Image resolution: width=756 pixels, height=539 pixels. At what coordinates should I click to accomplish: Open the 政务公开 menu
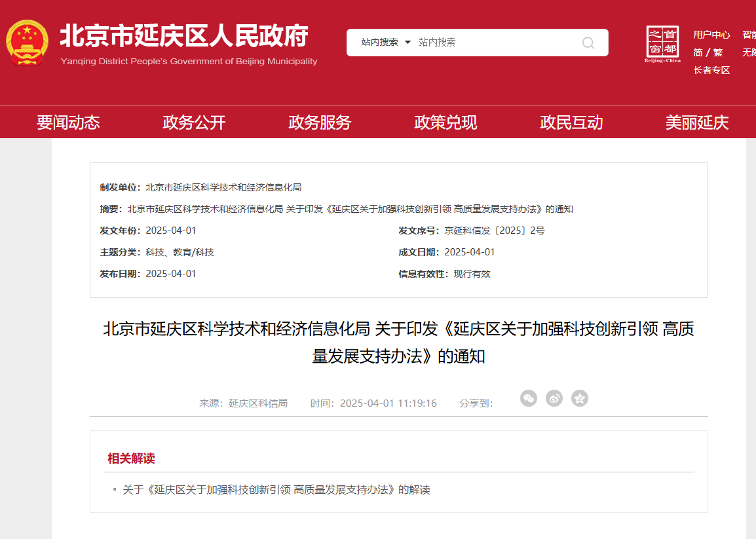tap(193, 122)
